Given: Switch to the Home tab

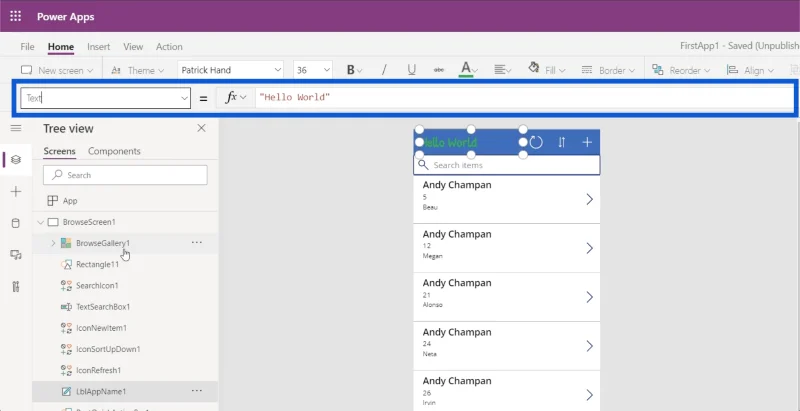Looking at the screenshot, I should pyautogui.click(x=61, y=46).
